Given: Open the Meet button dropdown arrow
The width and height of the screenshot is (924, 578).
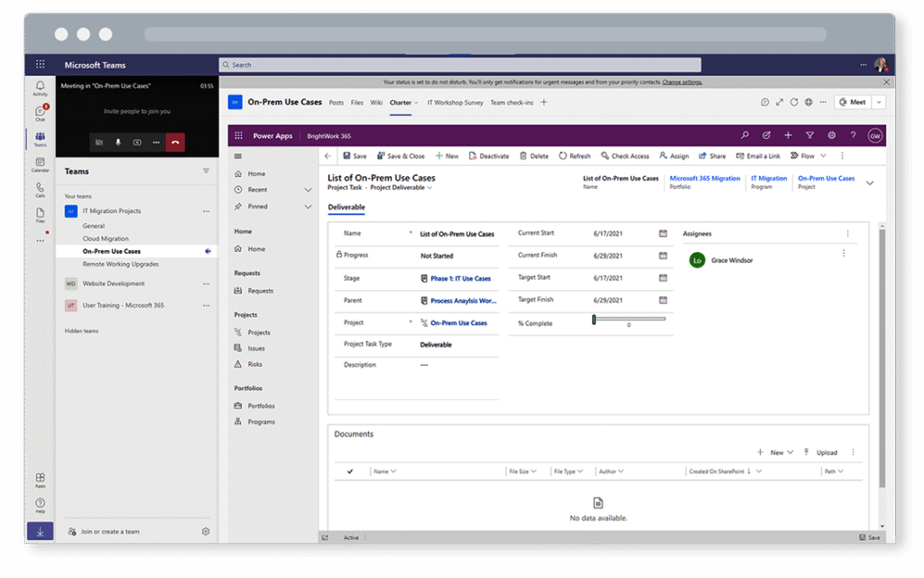Looking at the screenshot, I should click(878, 102).
